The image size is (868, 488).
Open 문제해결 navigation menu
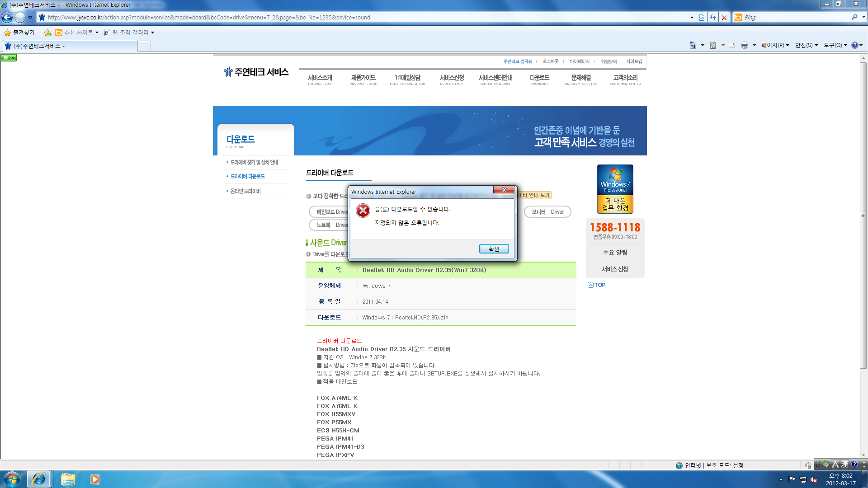pos(581,80)
